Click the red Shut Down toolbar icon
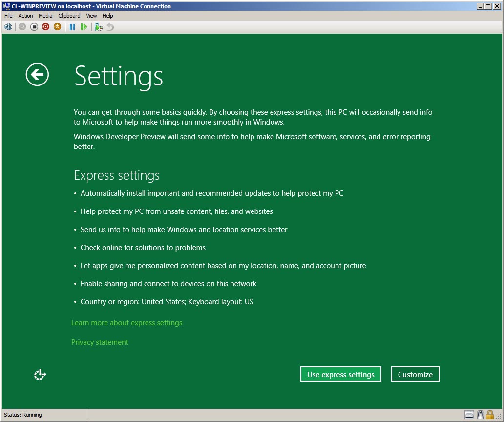The height and width of the screenshot is (422, 504). pos(45,27)
